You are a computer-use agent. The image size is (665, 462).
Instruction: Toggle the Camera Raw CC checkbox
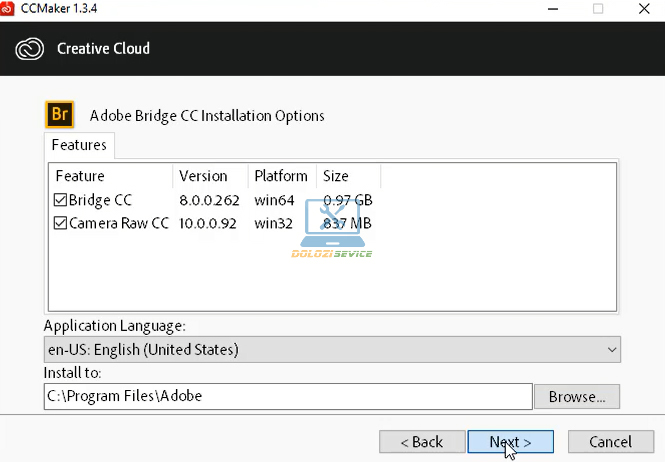[60, 223]
